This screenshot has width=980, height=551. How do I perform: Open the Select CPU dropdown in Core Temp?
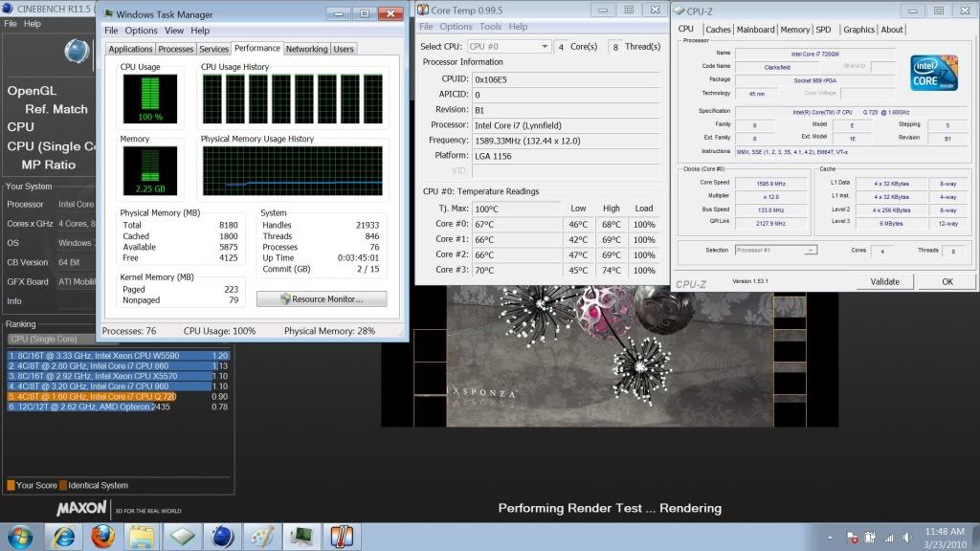click(x=509, y=46)
